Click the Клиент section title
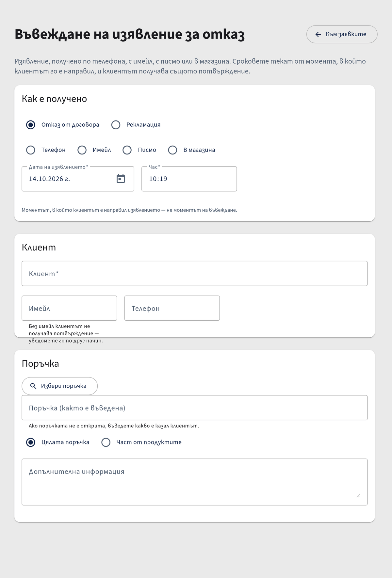Image resolution: width=392 pixels, height=578 pixels. (x=39, y=248)
